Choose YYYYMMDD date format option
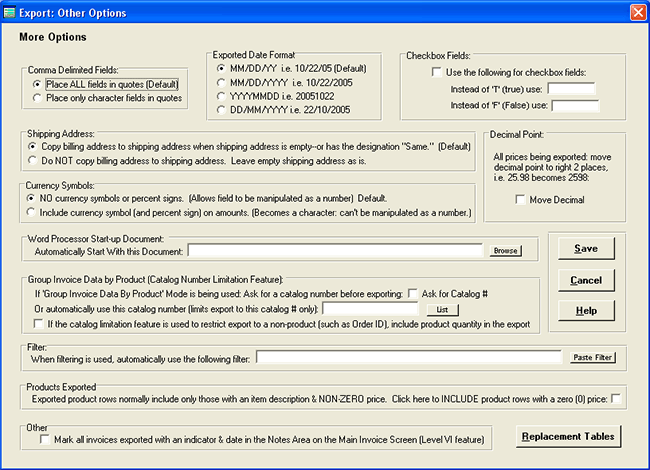The width and height of the screenshot is (650, 470). coord(220,96)
